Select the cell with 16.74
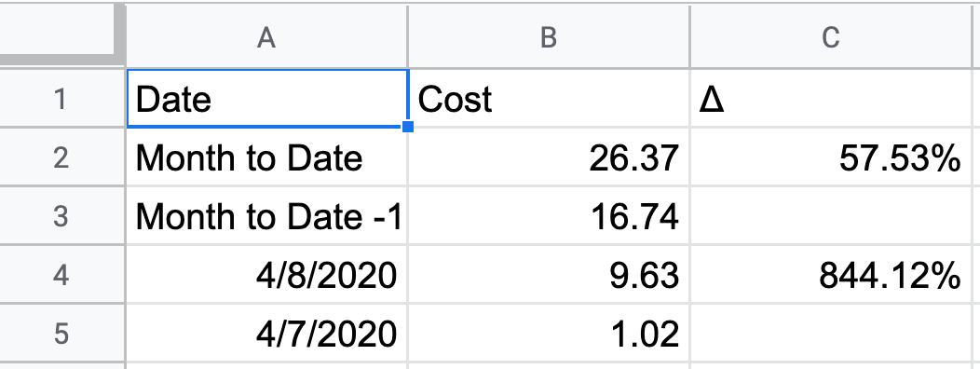Image resolution: width=980 pixels, height=369 pixels. point(549,216)
